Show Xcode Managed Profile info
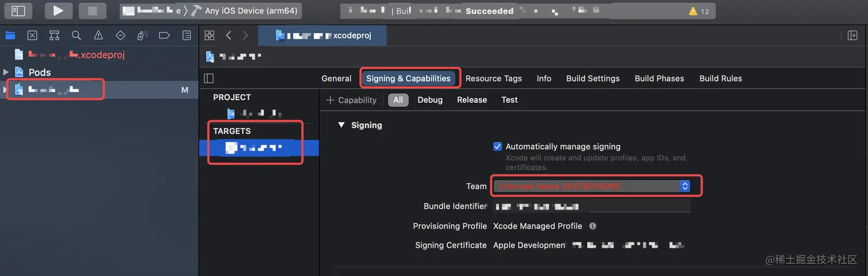The height and width of the screenshot is (276, 868). 592,226
